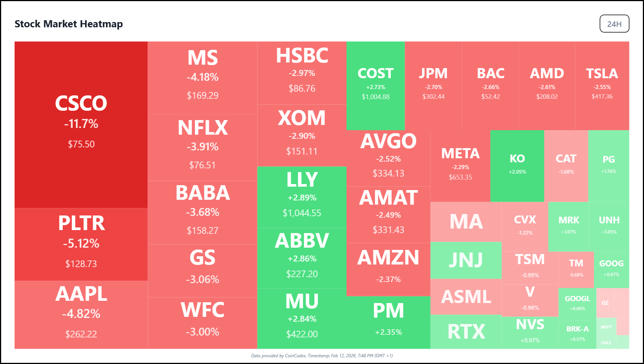Click the CoinCodex data attribution text
The height and width of the screenshot is (364, 644).
click(321, 356)
